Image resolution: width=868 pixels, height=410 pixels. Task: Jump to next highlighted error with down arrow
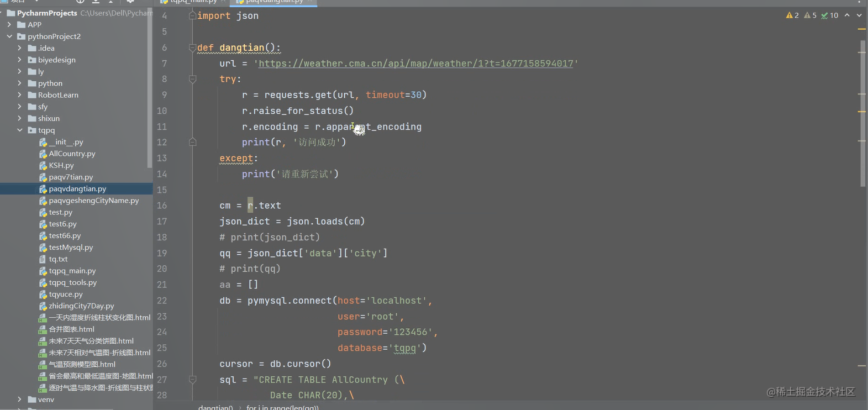pos(859,15)
